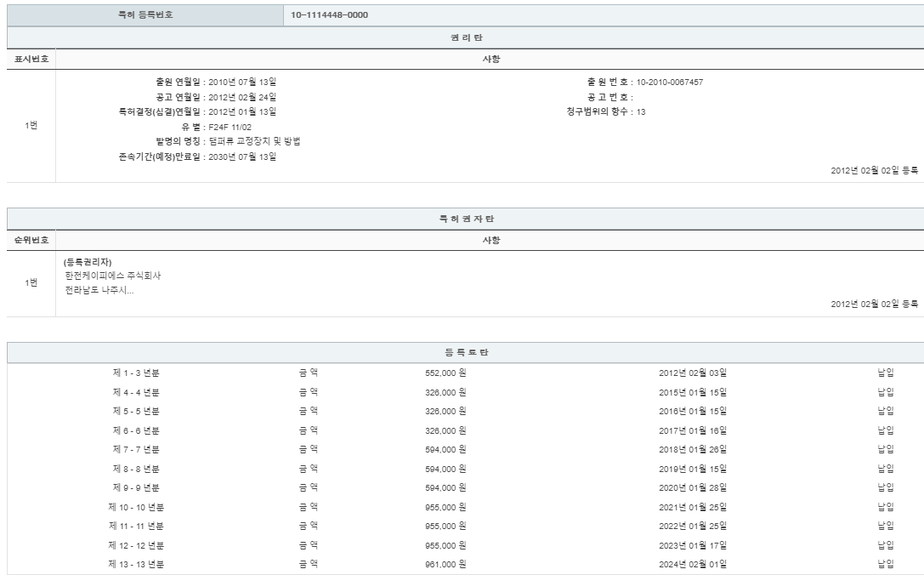Select the 특허 등록번호 header cell

coord(145,14)
